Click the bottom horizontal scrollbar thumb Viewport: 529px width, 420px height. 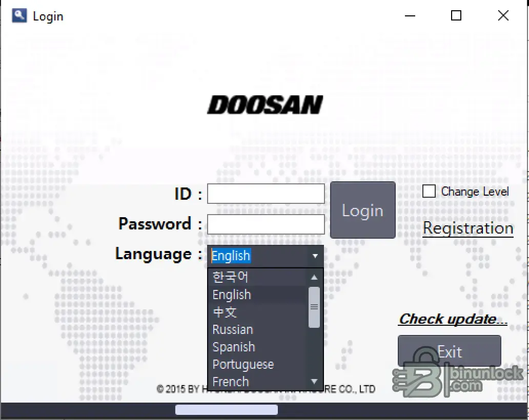(x=227, y=410)
